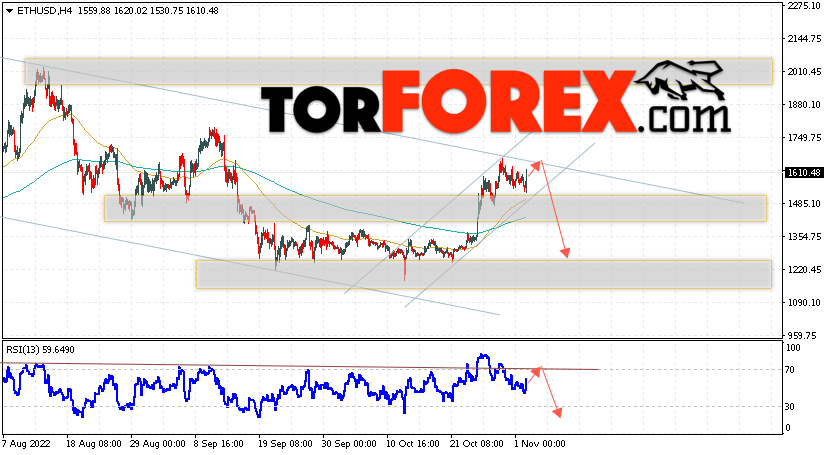Screen dimensions: 828x455
Task: Select the ETHUSD,H4 symbol title
Action: coord(45,11)
